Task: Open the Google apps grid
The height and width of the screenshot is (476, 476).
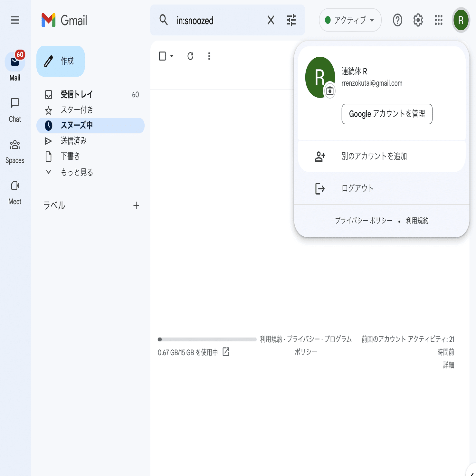Action: [438, 20]
